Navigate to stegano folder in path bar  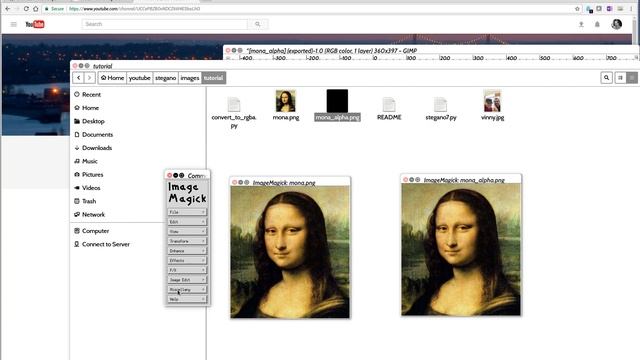[165, 78]
